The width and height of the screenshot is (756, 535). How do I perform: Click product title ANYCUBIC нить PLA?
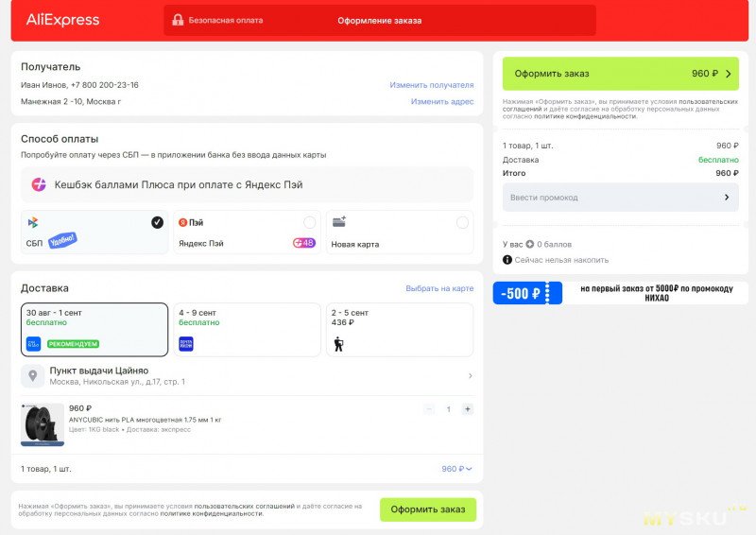click(146, 420)
